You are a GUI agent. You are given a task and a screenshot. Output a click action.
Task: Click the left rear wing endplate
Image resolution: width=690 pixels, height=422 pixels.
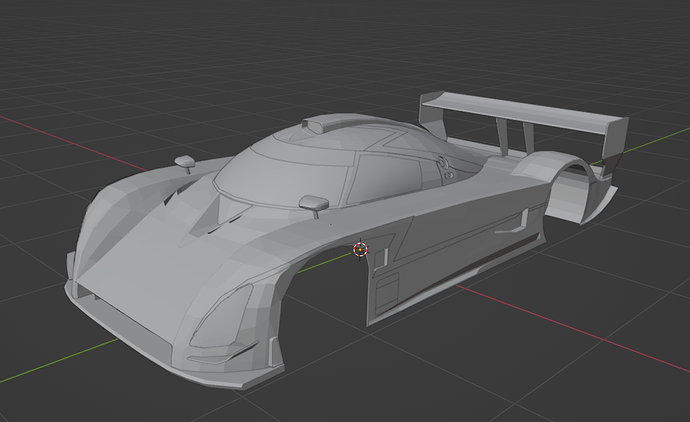(432, 114)
